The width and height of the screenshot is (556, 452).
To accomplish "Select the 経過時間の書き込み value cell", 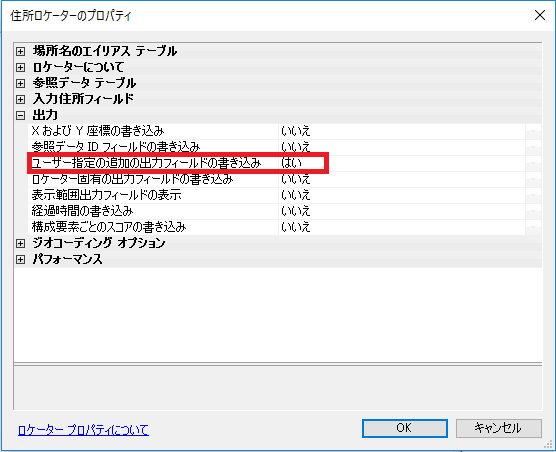I will (402, 211).
